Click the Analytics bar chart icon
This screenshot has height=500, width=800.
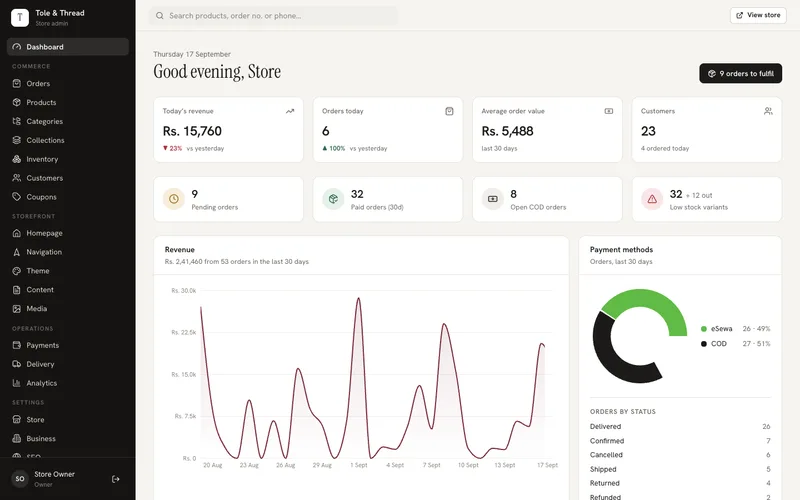tap(17, 383)
